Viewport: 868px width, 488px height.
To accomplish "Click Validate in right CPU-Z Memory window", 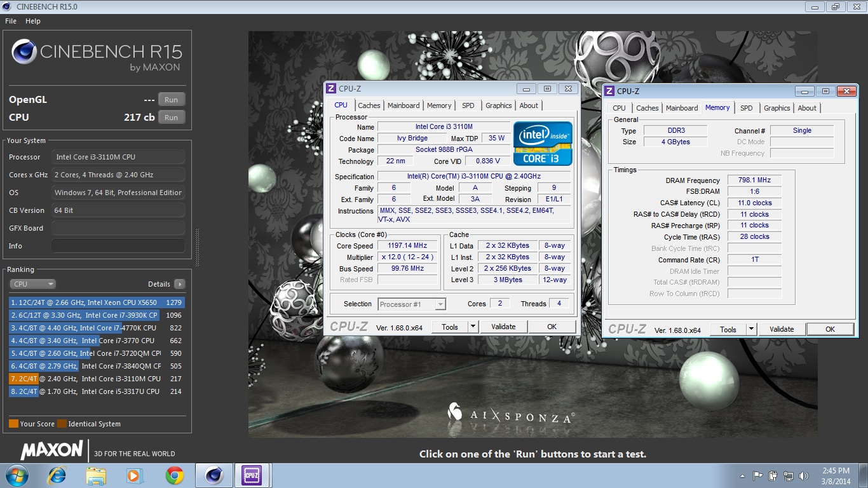I will [x=782, y=329].
